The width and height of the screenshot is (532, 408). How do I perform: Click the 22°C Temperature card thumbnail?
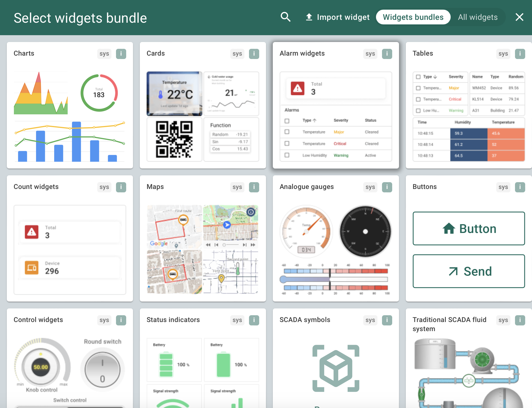174,94
